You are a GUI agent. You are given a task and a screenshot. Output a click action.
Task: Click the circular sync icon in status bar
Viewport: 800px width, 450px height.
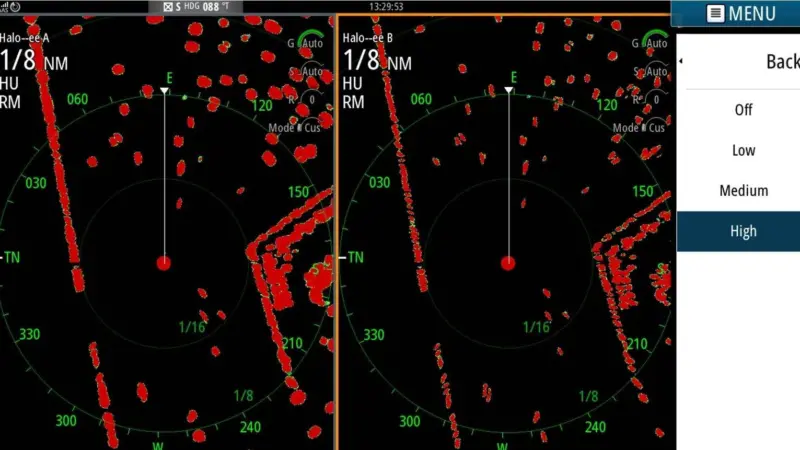(15, 7)
